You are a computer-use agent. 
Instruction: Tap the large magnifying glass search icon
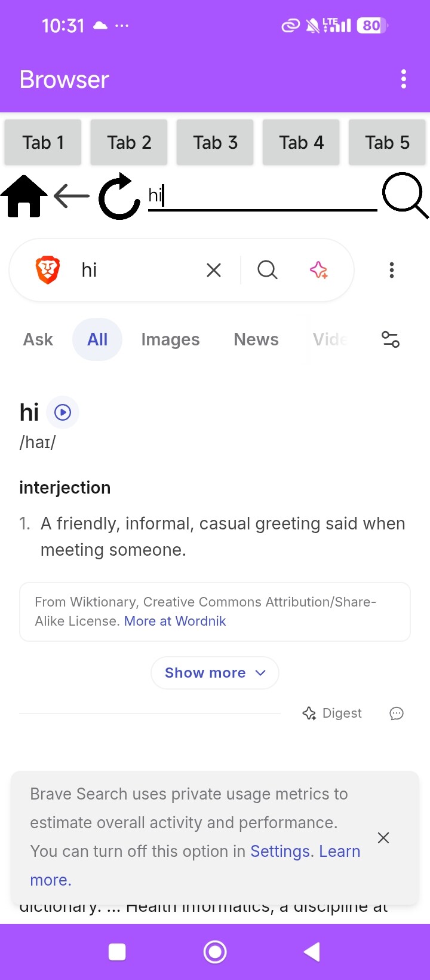coord(405,195)
